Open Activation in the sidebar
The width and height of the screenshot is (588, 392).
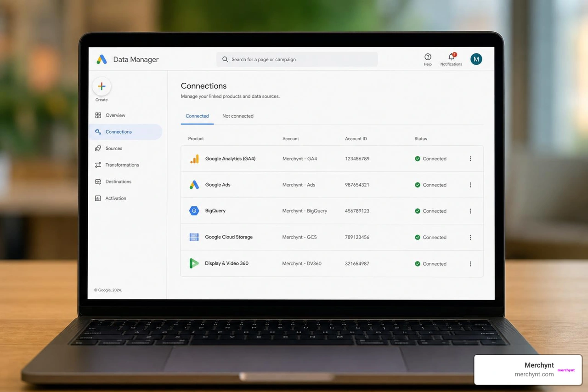point(116,199)
